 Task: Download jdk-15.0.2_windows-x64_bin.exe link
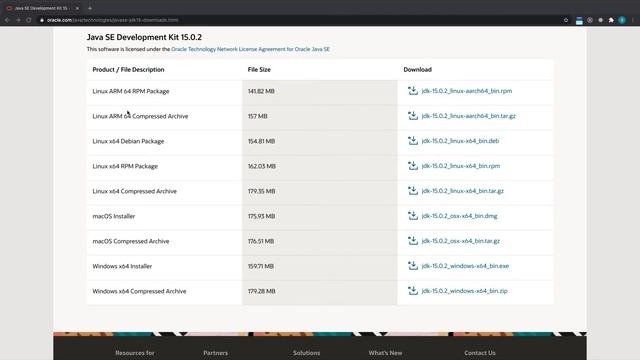[465, 266]
